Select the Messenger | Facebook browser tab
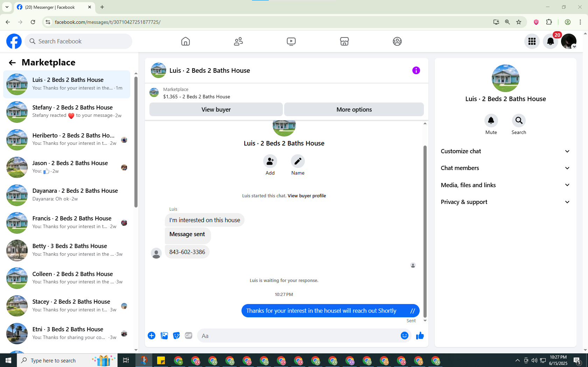 pos(54,7)
